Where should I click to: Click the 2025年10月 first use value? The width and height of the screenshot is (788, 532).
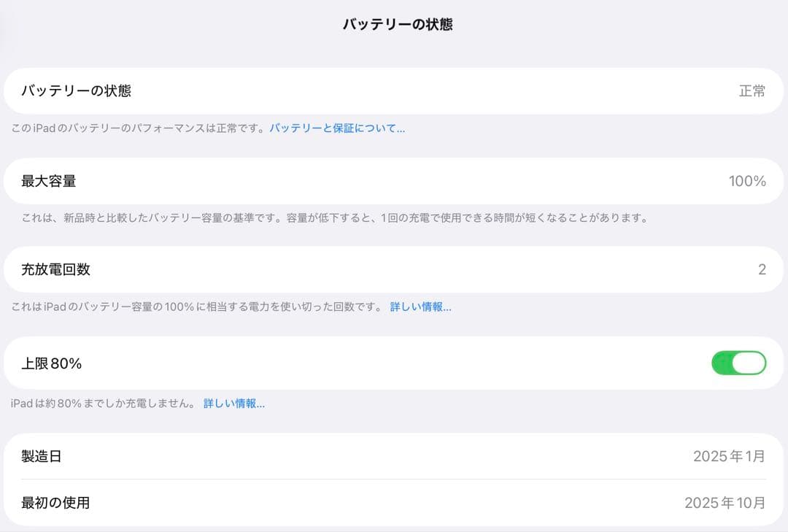(725, 503)
